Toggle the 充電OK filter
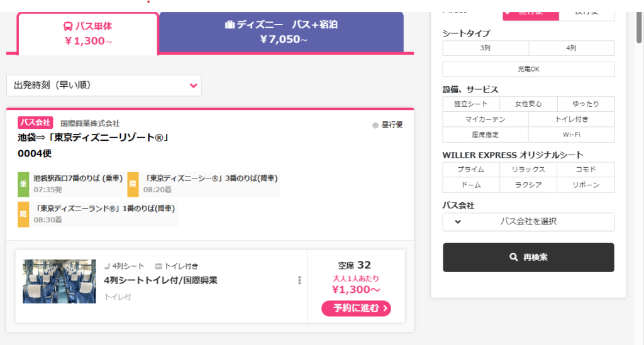Screen dimensions: 644x345 [x=528, y=69]
